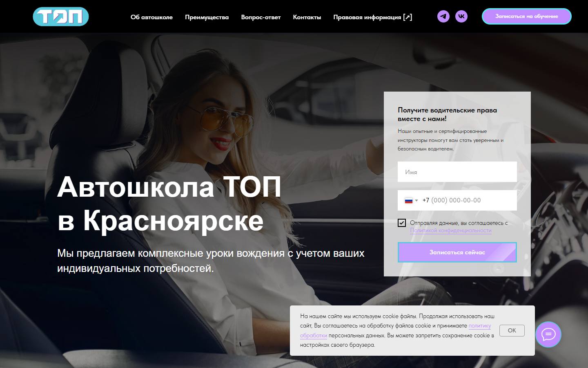Navigate to 'Контакты' in the header

point(307,17)
